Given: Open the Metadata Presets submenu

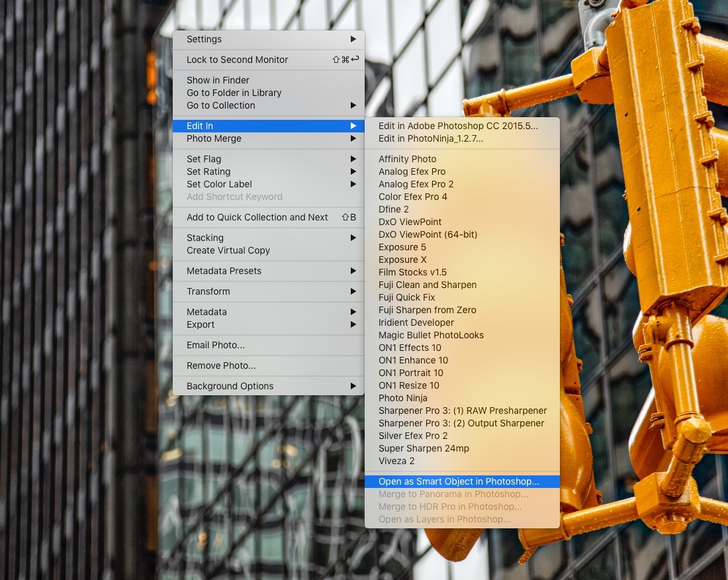Looking at the screenshot, I should [268, 271].
